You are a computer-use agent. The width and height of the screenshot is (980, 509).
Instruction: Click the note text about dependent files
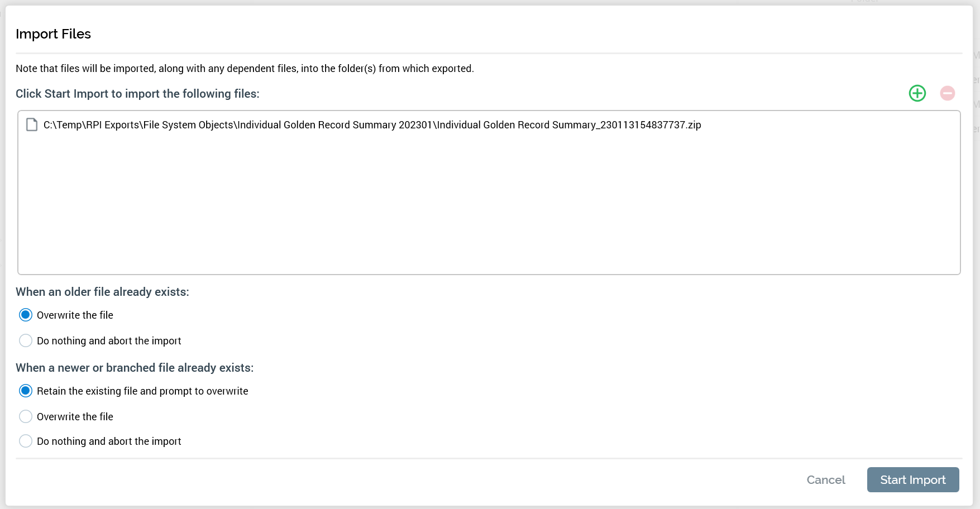click(245, 69)
